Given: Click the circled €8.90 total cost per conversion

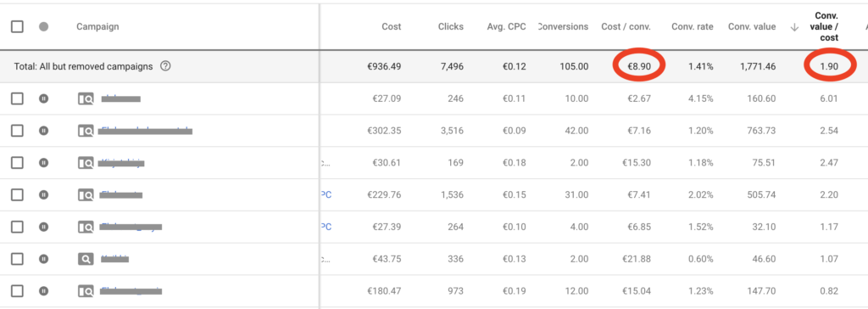Looking at the screenshot, I should pyautogui.click(x=639, y=66).
